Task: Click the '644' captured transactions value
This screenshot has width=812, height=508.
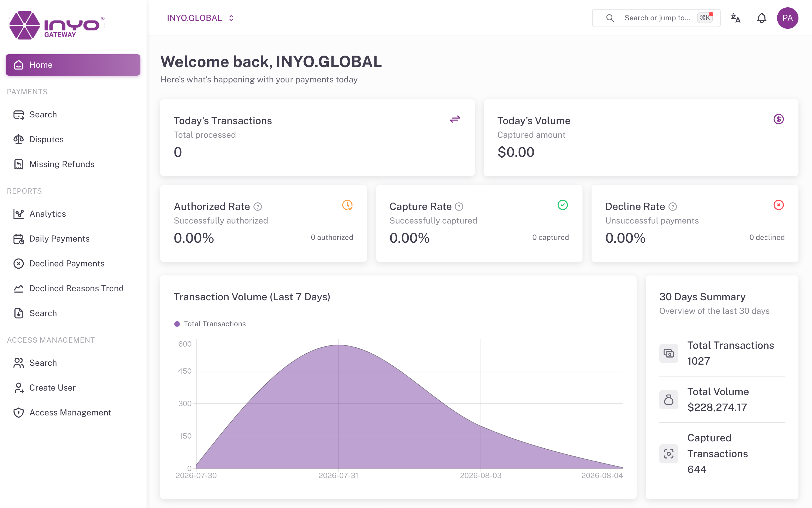Action: pos(697,470)
